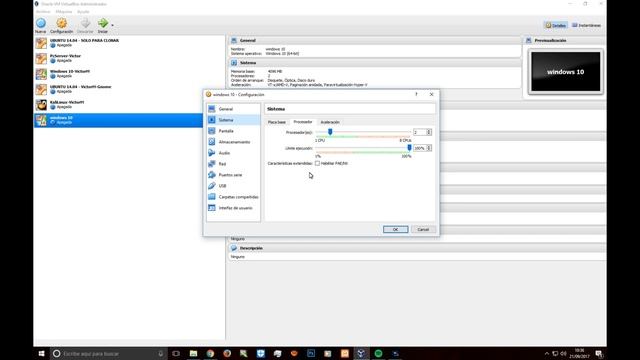
Task: Click the processor count spinbox field
Action: click(419, 132)
